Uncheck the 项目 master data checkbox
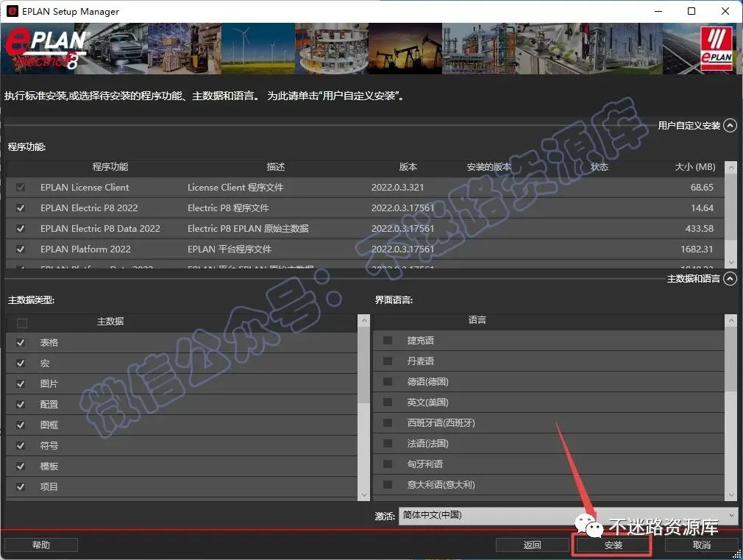The height and width of the screenshot is (560, 743). 21,486
